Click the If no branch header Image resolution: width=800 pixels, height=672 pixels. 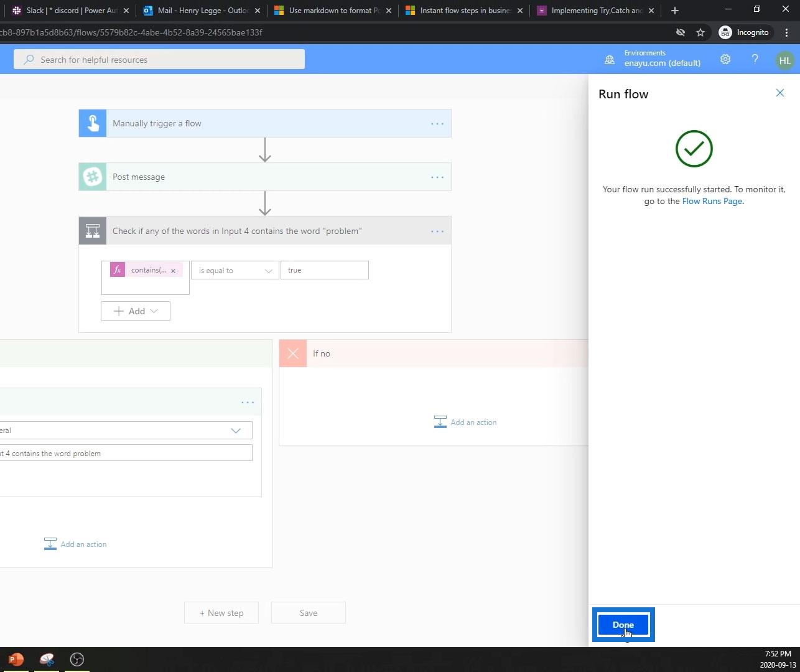pos(434,353)
